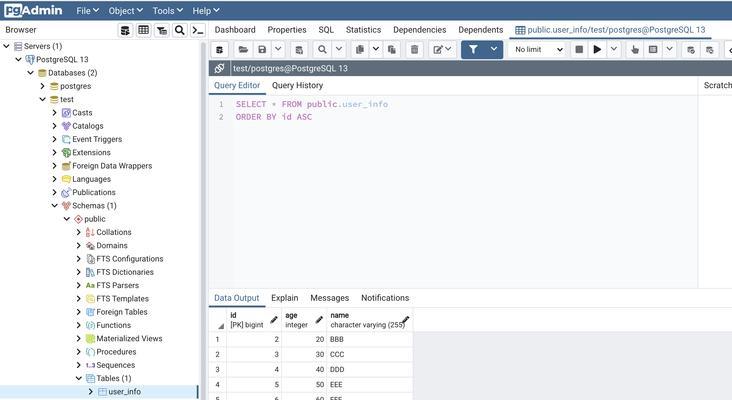Expand the user_info table node
The width and height of the screenshot is (732, 400).
pyautogui.click(x=91, y=392)
